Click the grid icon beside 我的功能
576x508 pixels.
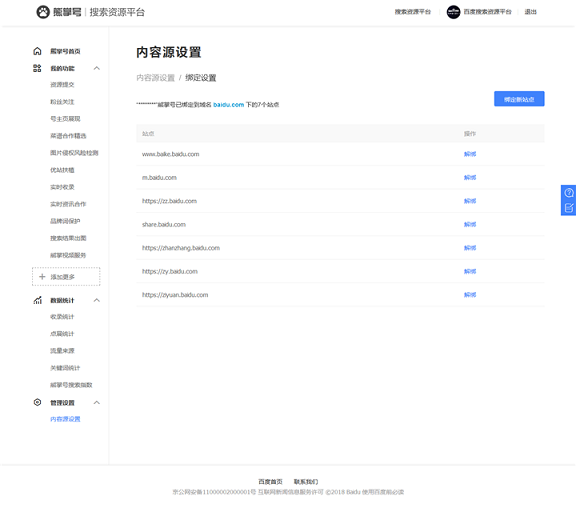[x=37, y=68]
